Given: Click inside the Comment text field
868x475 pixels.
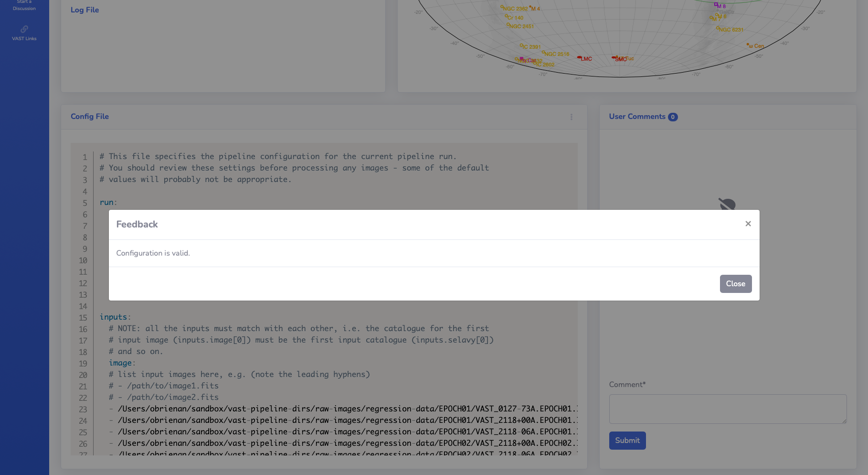Looking at the screenshot, I should tap(727, 409).
